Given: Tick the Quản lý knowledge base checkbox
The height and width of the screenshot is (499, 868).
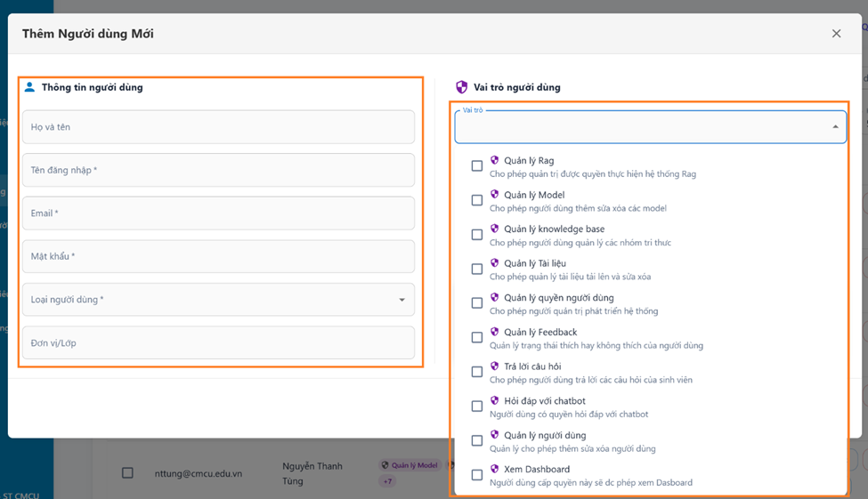Looking at the screenshot, I should tap(477, 235).
